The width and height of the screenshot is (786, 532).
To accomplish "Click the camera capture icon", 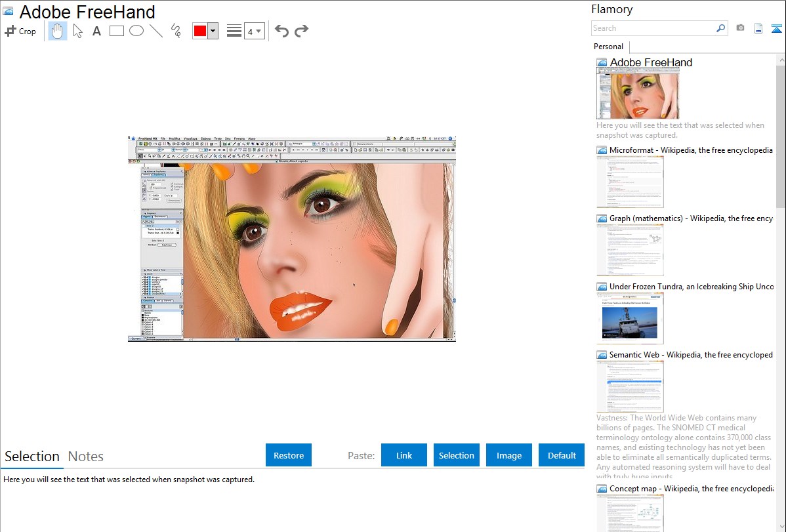I will [x=740, y=28].
